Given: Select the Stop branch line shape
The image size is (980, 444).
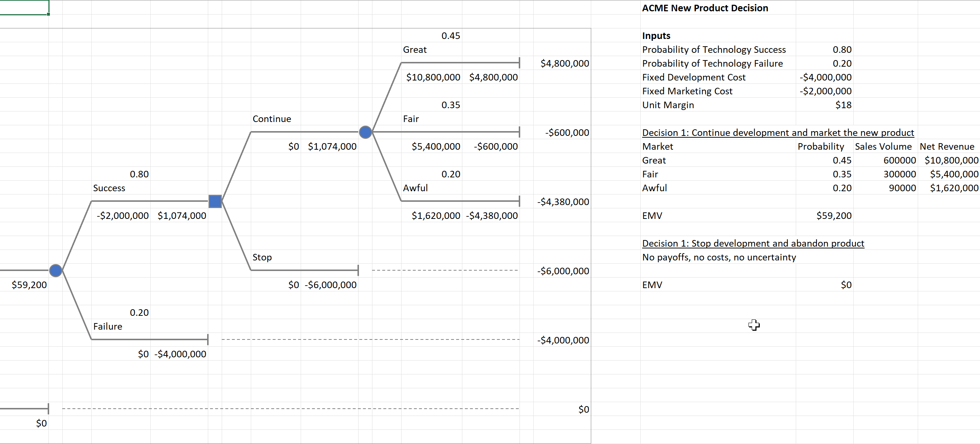Looking at the screenshot, I should [x=304, y=270].
